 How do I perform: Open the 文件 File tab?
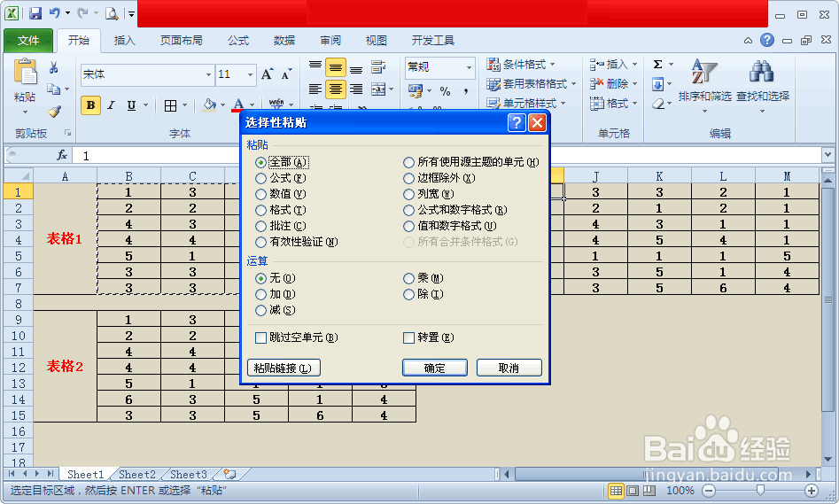28,40
